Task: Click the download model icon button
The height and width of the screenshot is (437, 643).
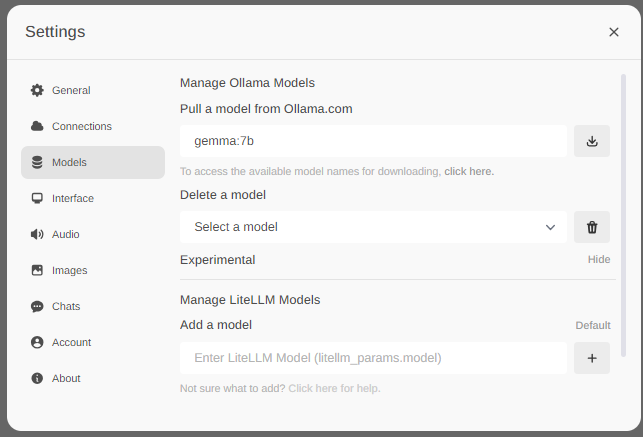Action: [x=591, y=141]
